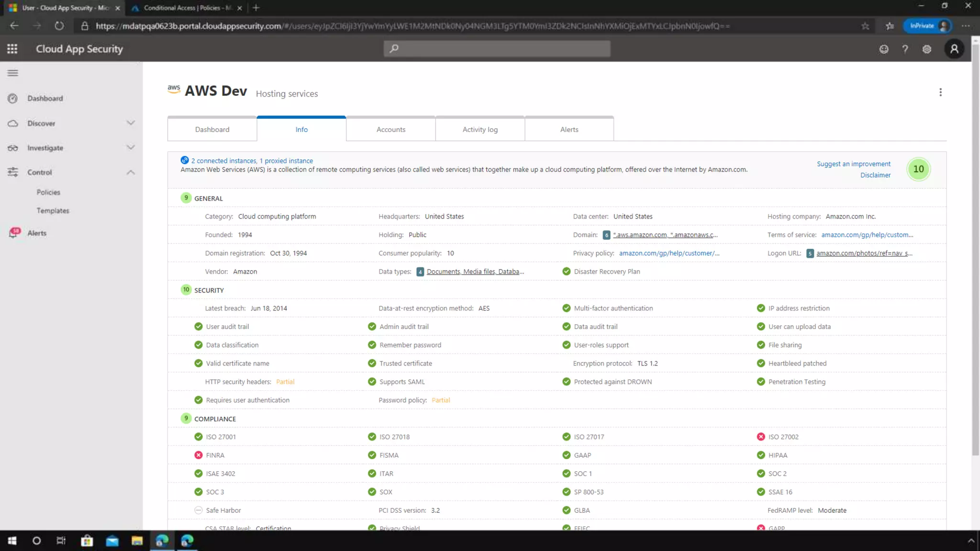Screen dimensions: 980x551
Task: Expand the Discover menu chevron
Action: coord(131,123)
